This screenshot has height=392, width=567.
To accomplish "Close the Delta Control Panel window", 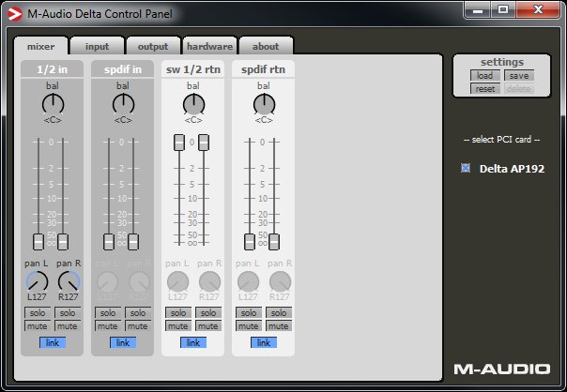I will point(539,9).
